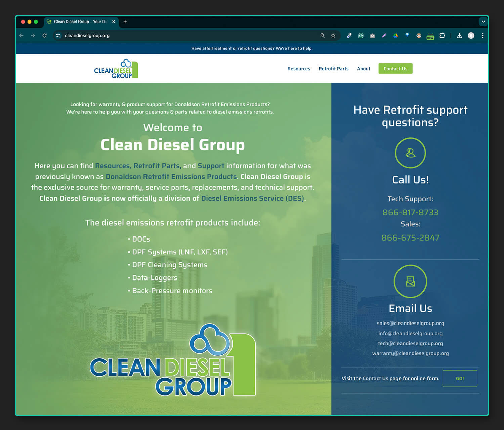Click the GO! button for online form

tap(460, 378)
